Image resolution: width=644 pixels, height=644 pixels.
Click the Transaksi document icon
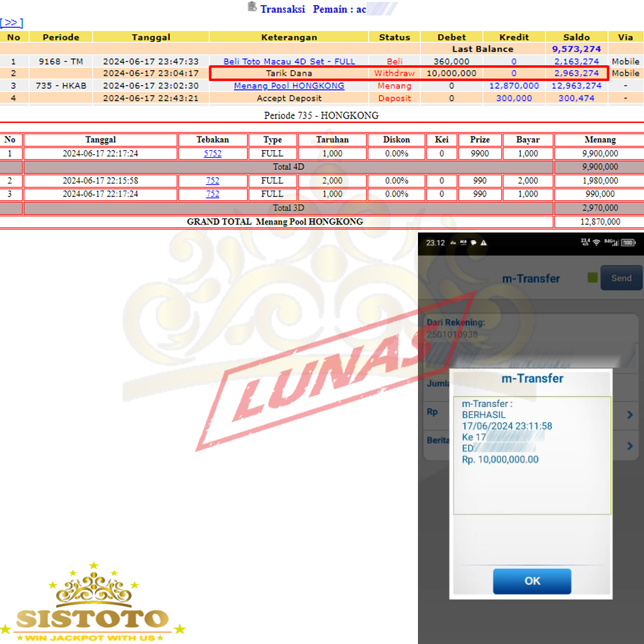coord(252,7)
